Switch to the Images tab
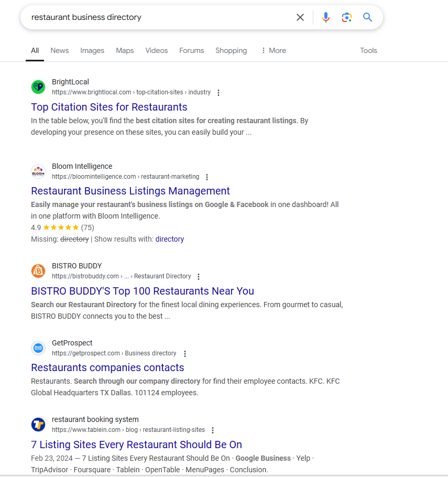 [92, 51]
